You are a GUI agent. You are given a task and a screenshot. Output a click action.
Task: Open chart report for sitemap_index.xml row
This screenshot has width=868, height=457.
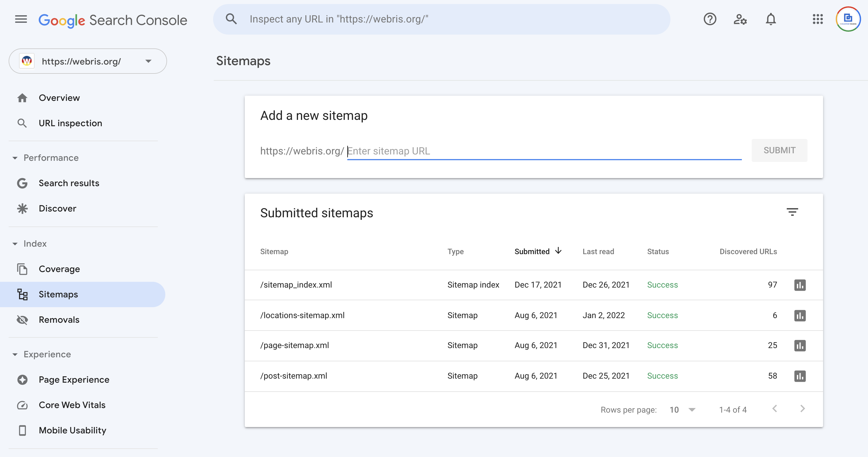[800, 285]
